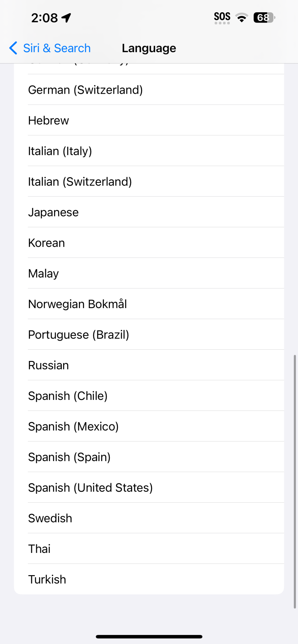
Task: Tap the back chevron arrow icon
Action: [13, 48]
